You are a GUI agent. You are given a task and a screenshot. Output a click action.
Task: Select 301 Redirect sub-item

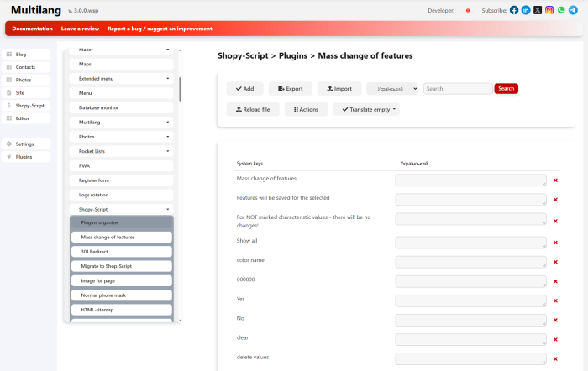[122, 252]
